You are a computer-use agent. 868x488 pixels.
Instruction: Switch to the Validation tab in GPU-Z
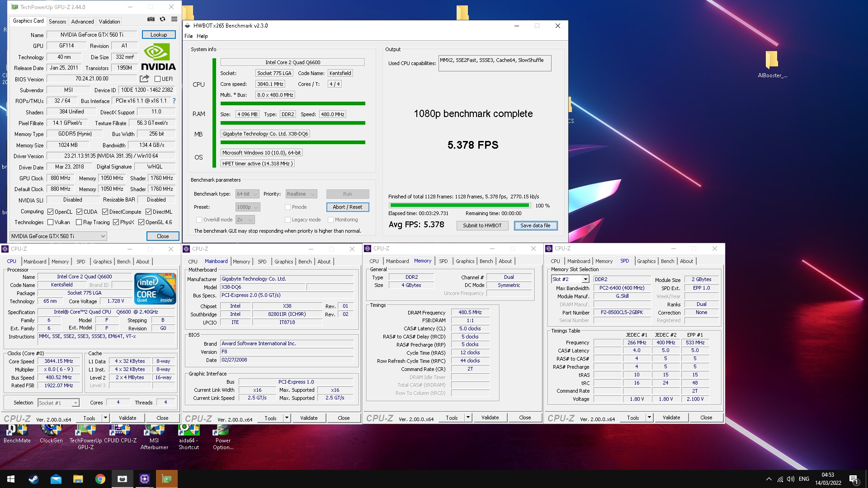click(109, 21)
